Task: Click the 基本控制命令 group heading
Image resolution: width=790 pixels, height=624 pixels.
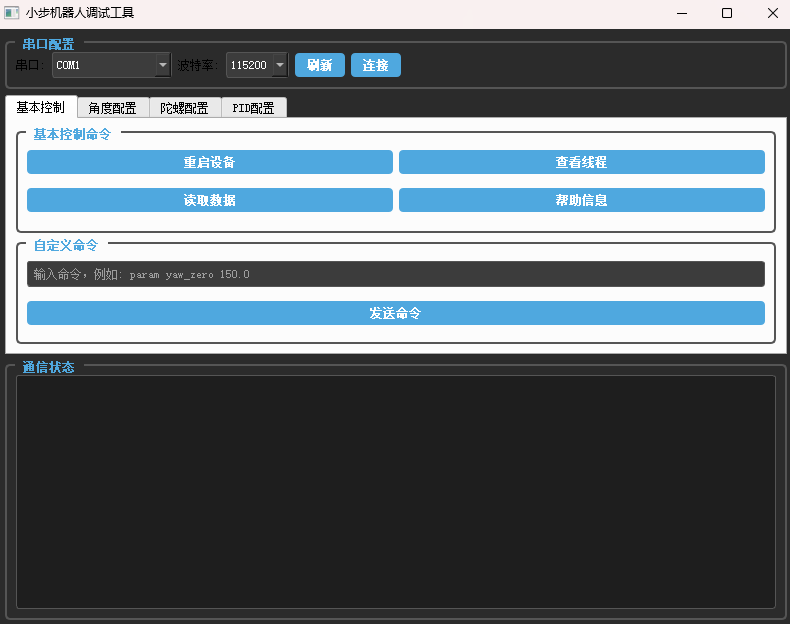Action: click(72, 134)
